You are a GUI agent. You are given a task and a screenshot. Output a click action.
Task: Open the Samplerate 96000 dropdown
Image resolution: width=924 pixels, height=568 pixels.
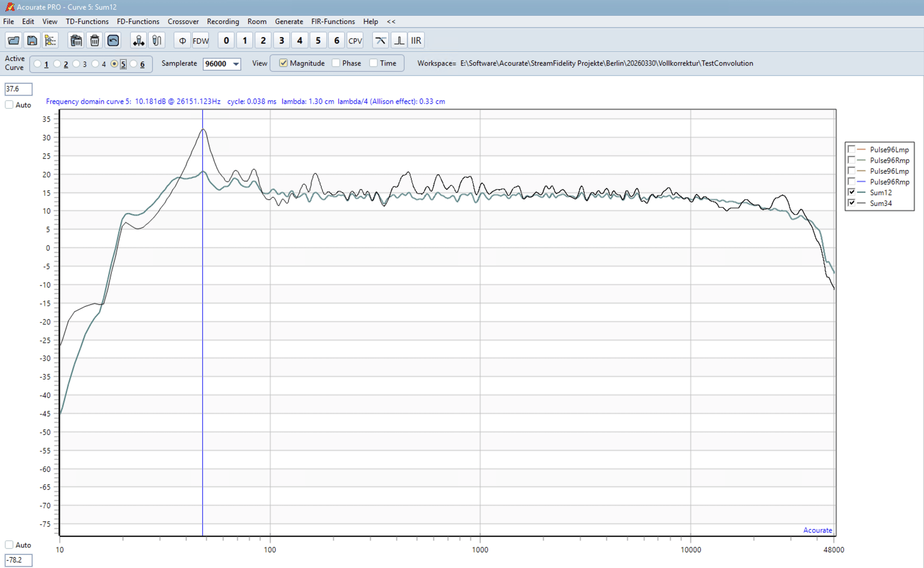pos(236,64)
